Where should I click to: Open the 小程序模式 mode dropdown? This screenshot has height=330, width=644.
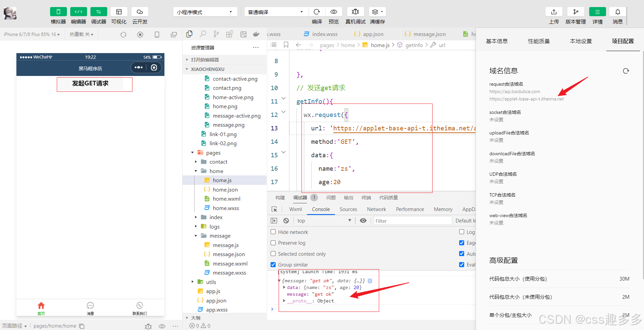205,12
